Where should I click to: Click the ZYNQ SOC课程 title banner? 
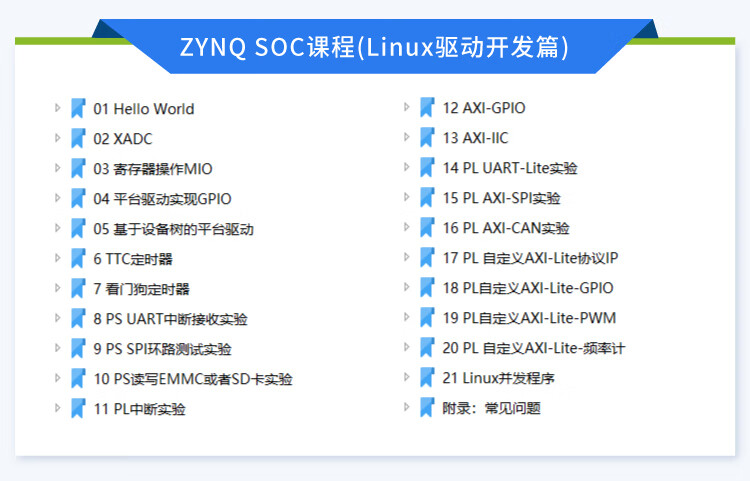[374, 47]
